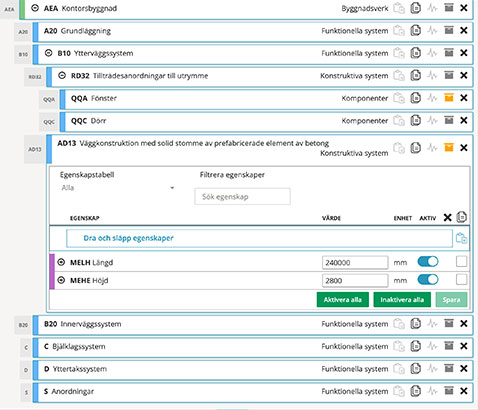478x410 pixels.
Task: Open the document icon on A20 Grundläggning
Action: [x=415, y=31]
